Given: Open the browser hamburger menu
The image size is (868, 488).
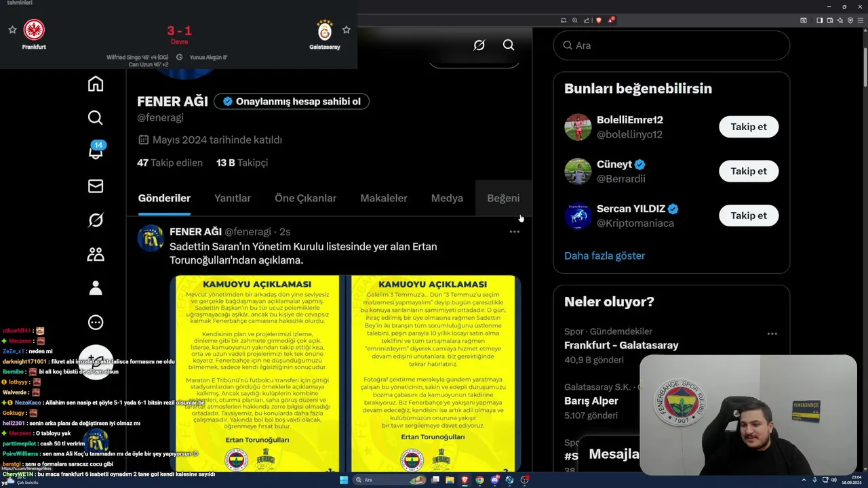Looking at the screenshot, I should tap(861, 20).
